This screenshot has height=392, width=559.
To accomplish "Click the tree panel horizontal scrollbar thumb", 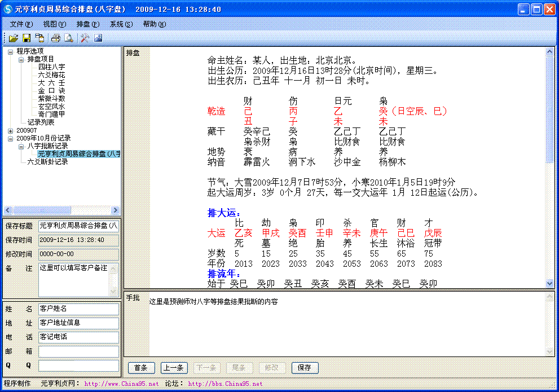I will click(x=42, y=210).
